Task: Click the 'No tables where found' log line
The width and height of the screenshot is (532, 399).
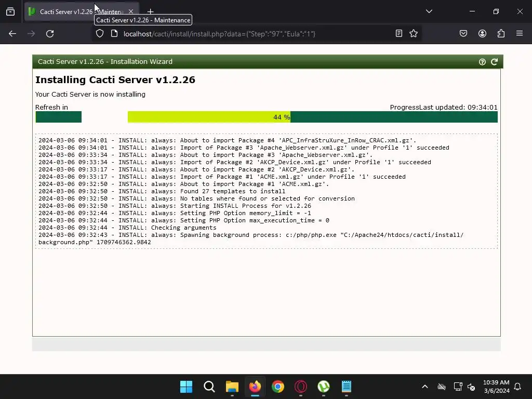Action: (196, 198)
